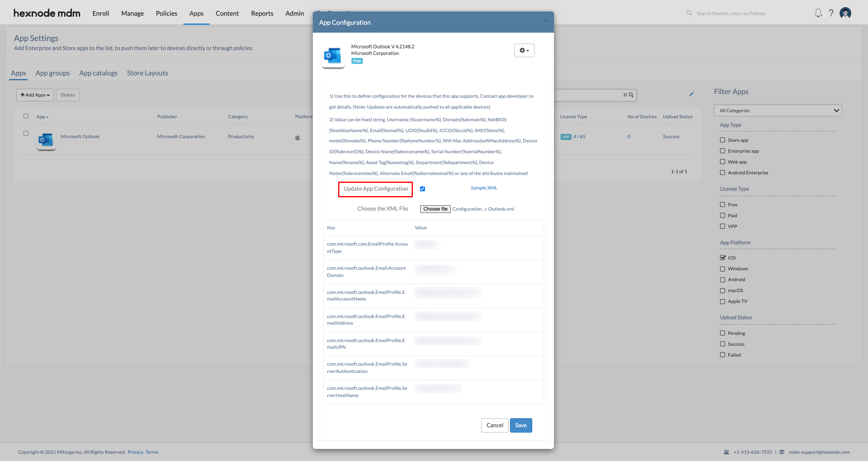Screen dimensions: 868x461
Task: Click Save in App Configuration
Action: click(520, 425)
